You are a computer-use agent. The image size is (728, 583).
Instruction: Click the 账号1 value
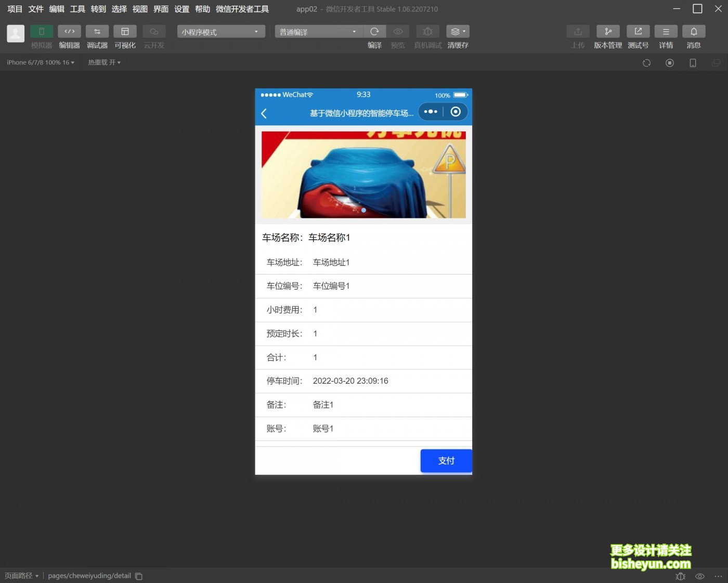323,429
